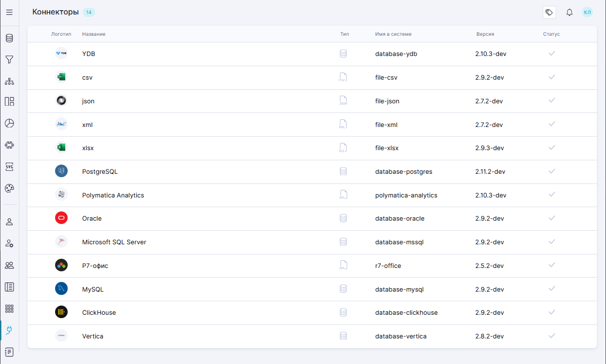Image resolution: width=606 pixels, height=364 pixels.
Task: Open the hamburger menu in the sidebar
Action: (9, 12)
